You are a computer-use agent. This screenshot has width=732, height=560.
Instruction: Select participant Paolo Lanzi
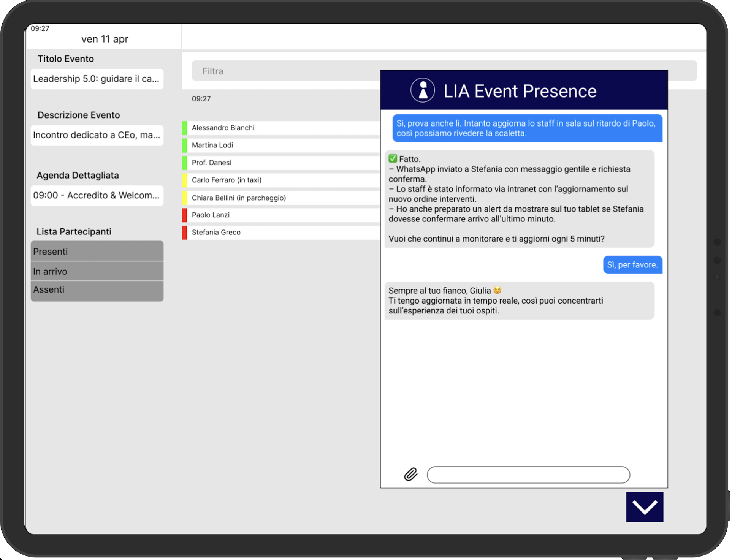point(281,215)
